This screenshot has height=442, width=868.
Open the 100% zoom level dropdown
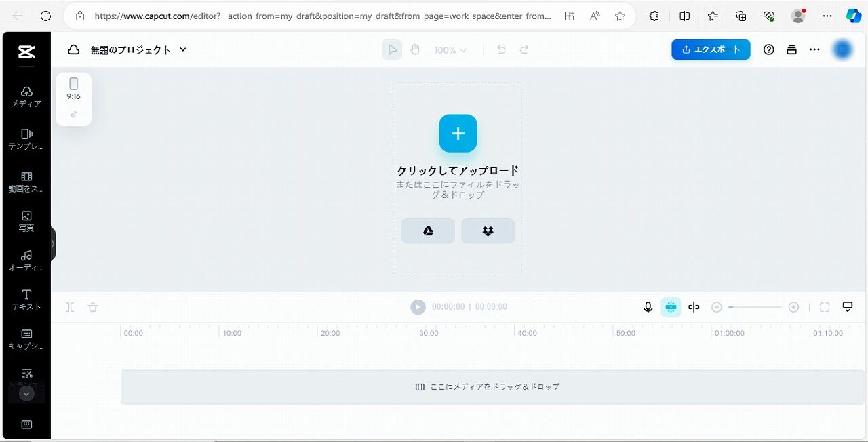[x=451, y=50]
